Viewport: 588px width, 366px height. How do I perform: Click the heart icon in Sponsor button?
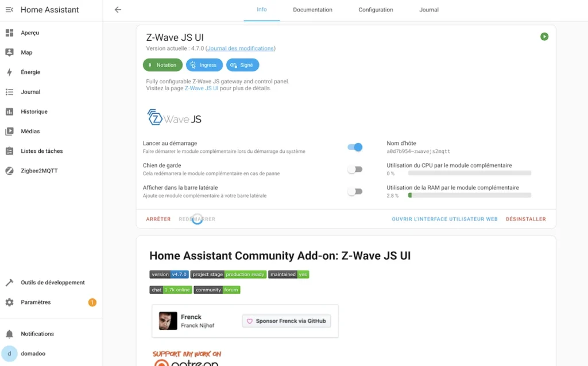(x=249, y=321)
